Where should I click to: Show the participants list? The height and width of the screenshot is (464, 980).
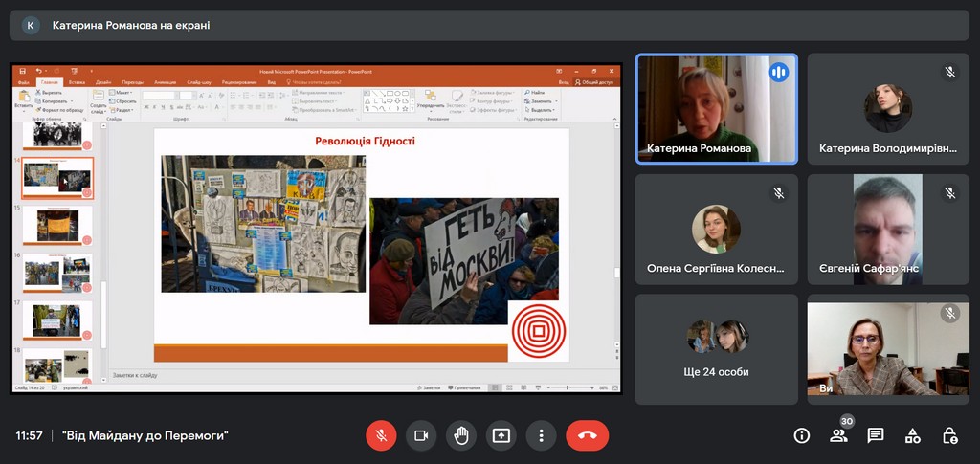point(838,435)
